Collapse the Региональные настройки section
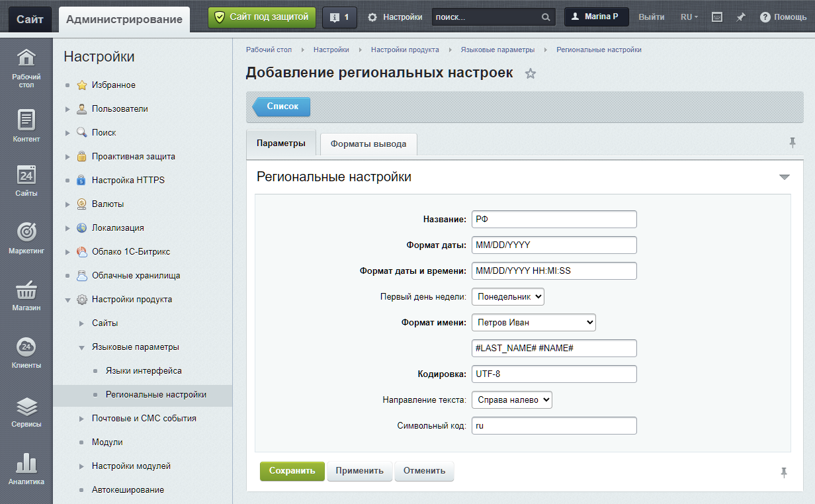815x504 pixels. [x=784, y=177]
